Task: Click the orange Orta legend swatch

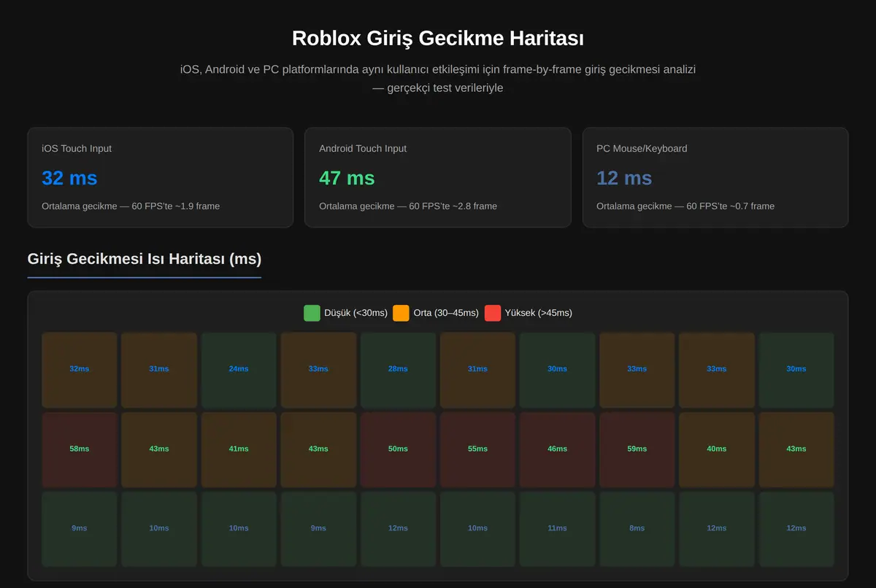Action: [x=401, y=313]
